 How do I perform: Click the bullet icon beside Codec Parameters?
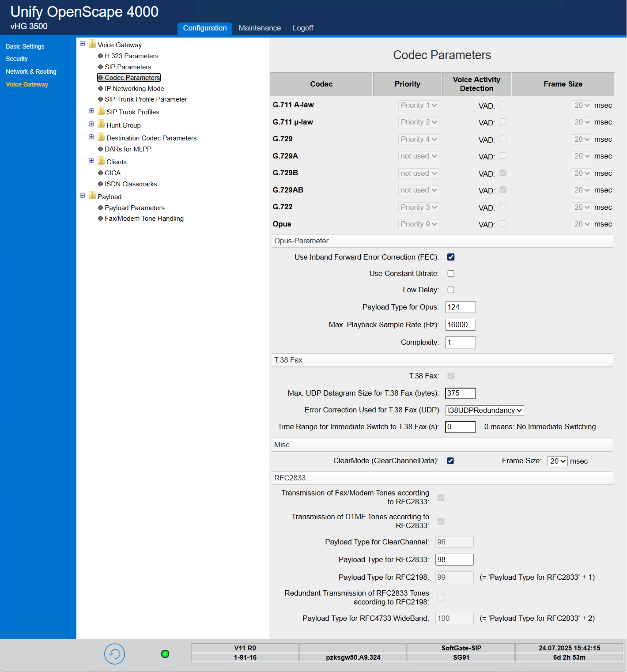click(x=101, y=77)
